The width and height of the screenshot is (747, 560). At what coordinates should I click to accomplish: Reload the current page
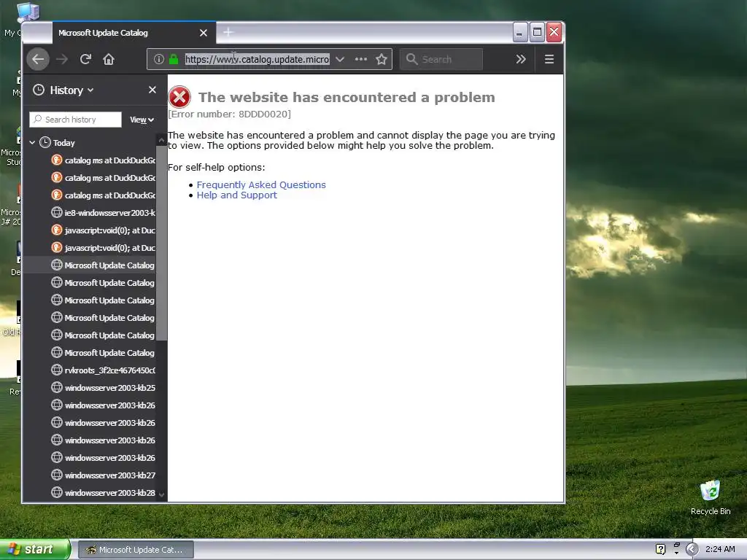pos(86,59)
